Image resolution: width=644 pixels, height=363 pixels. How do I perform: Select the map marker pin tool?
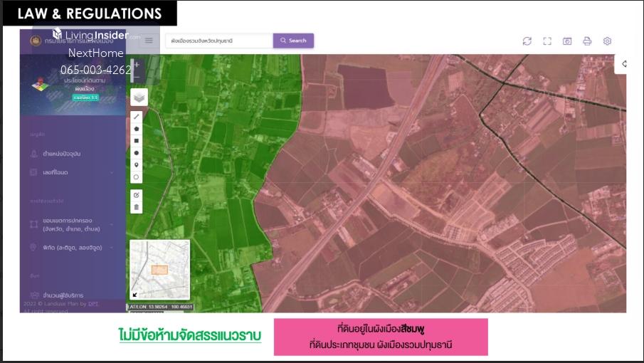[x=137, y=164]
